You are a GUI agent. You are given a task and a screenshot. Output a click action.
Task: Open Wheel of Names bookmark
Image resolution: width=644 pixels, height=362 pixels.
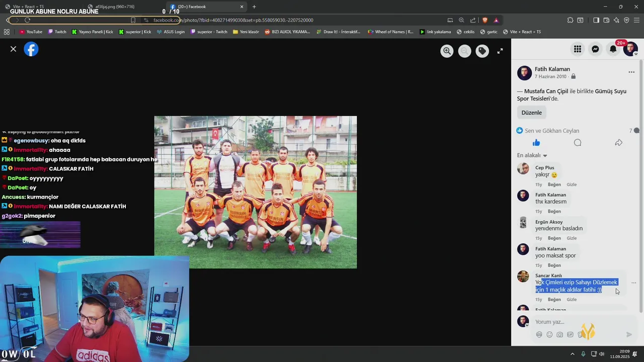point(390,32)
